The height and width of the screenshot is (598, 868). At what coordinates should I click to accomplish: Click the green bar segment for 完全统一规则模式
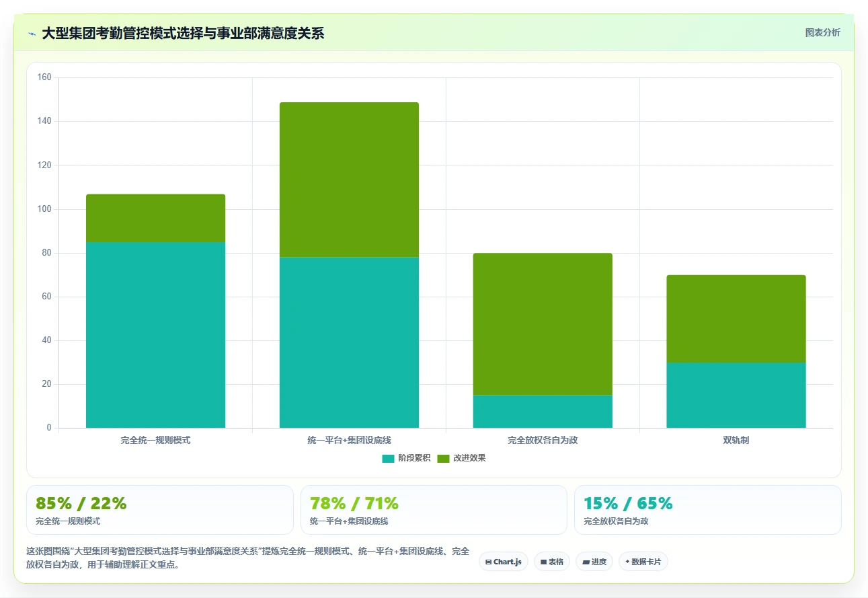[155, 218]
